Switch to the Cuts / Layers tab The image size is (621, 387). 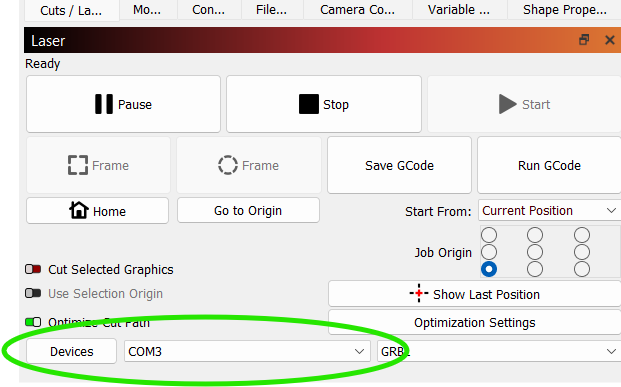point(71,10)
